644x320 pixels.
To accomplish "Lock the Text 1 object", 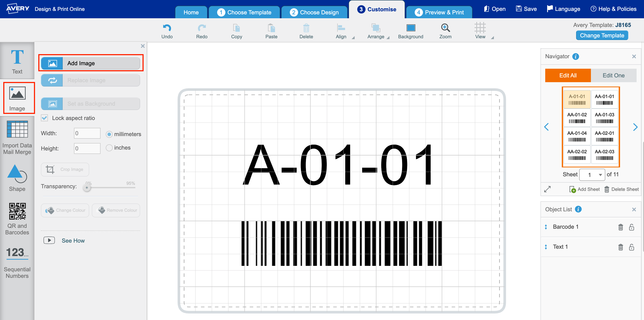I will (x=632, y=247).
